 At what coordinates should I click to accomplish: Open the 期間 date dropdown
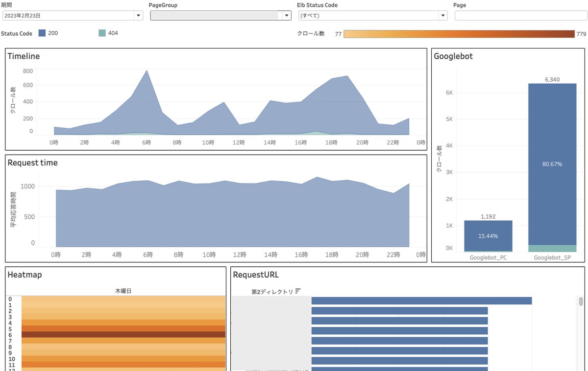point(72,16)
